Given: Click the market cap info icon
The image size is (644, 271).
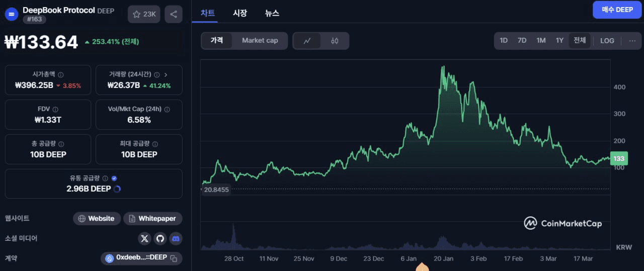Looking at the screenshot, I should [61, 74].
